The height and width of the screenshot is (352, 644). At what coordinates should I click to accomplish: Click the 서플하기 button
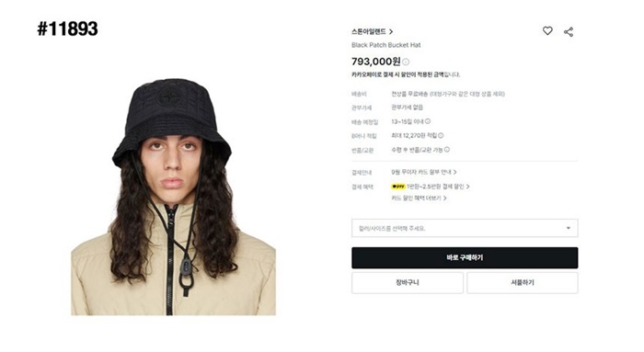point(523,283)
